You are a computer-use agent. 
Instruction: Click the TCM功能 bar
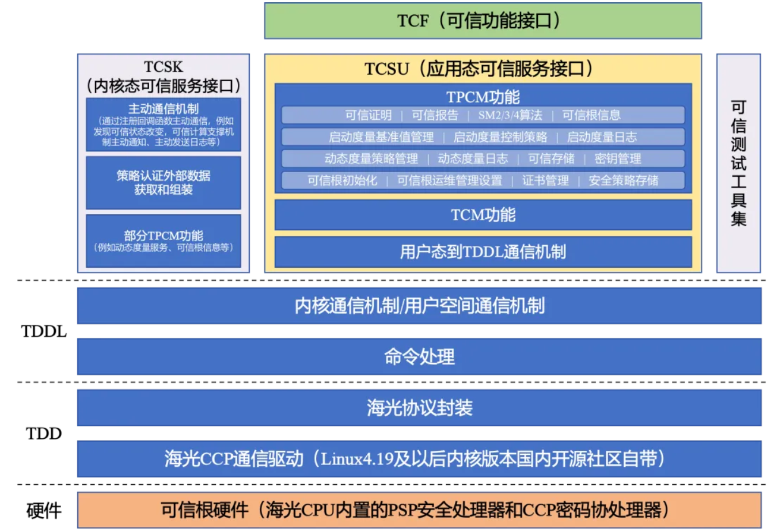pos(483,215)
